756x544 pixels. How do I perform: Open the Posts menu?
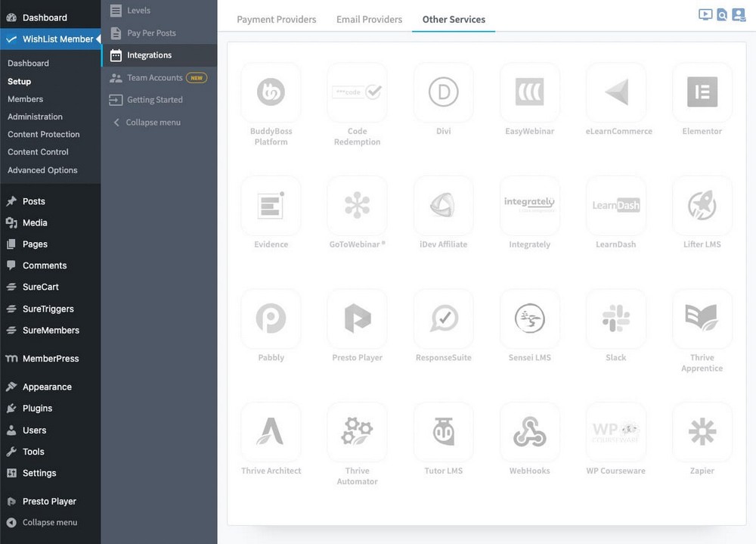50,201
